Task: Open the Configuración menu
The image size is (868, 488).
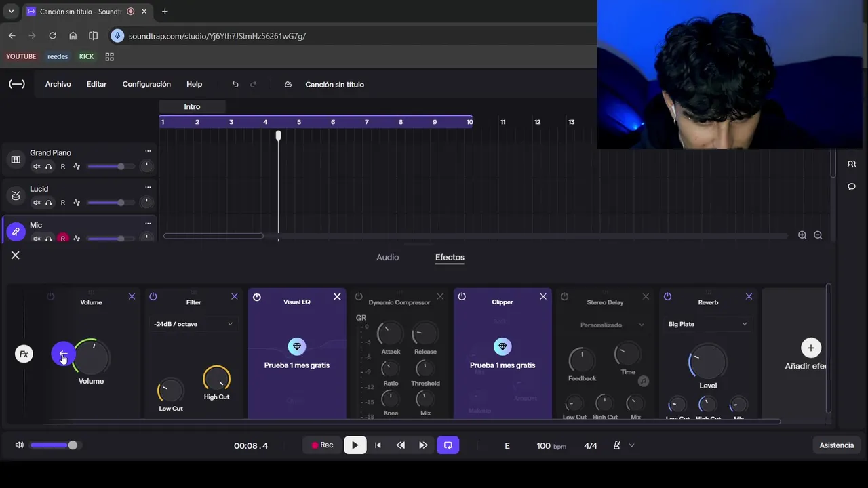Action: coord(146,84)
